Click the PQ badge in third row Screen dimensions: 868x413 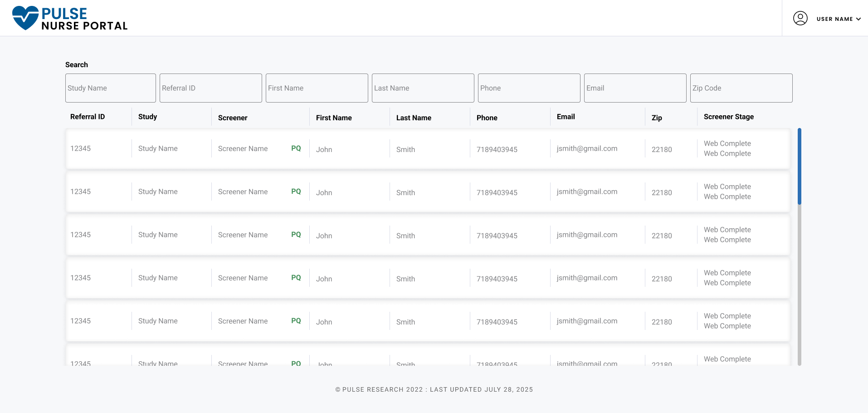[x=296, y=235]
